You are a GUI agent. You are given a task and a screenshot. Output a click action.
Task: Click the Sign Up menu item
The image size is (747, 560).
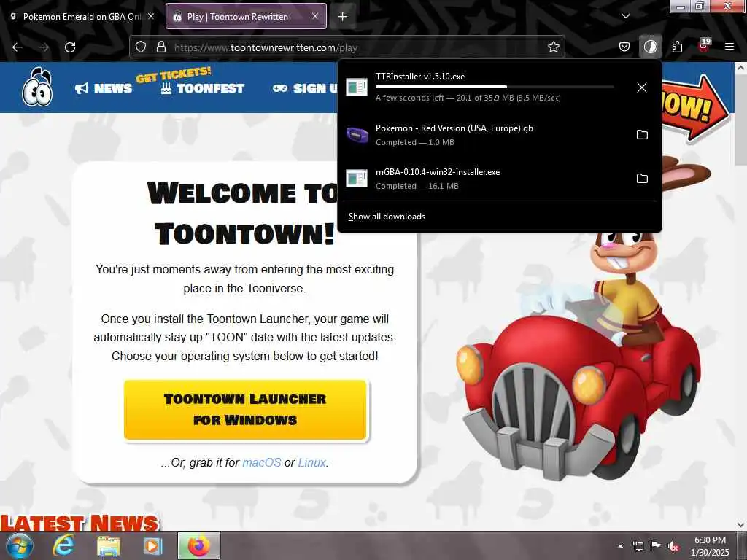[x=305, y=88]
